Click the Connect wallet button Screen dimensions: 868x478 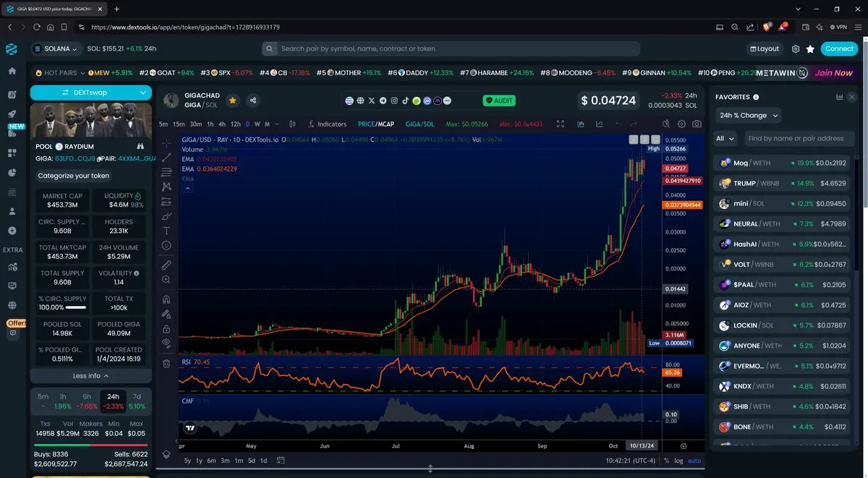[839, 48]
